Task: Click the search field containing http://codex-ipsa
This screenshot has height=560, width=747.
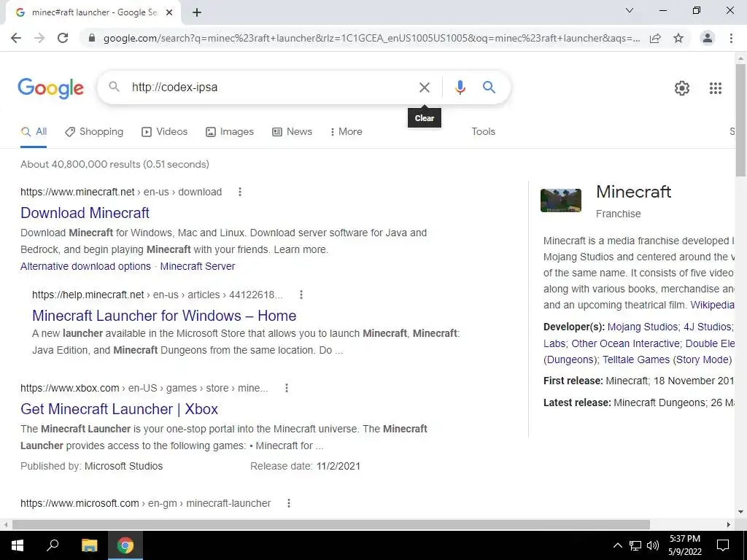Action: point(271,87)
